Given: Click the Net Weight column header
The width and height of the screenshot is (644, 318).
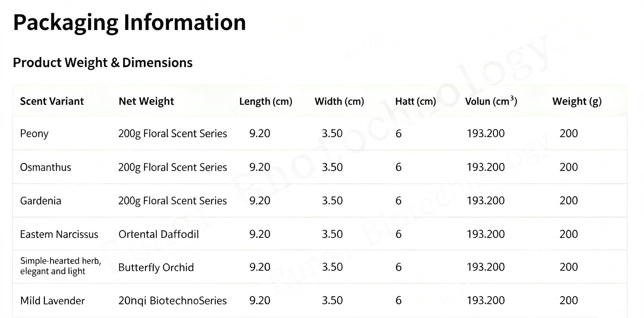Looking at the screenshot, I should [x=146, y=101].
